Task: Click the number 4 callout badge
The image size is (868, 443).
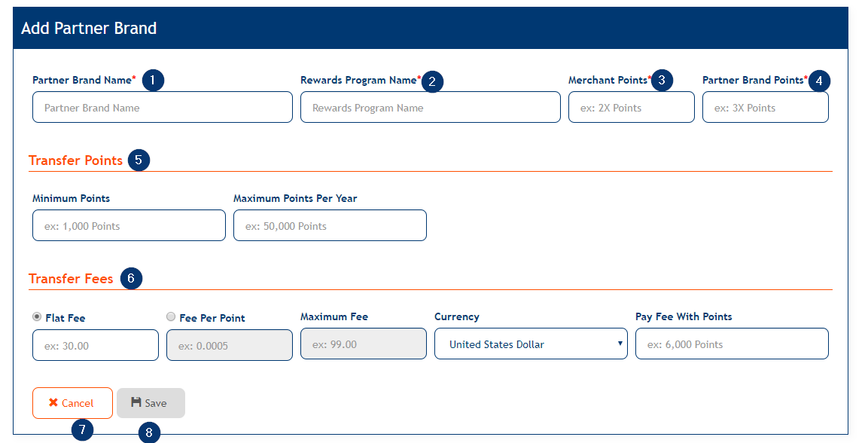Action: [819, 81]
